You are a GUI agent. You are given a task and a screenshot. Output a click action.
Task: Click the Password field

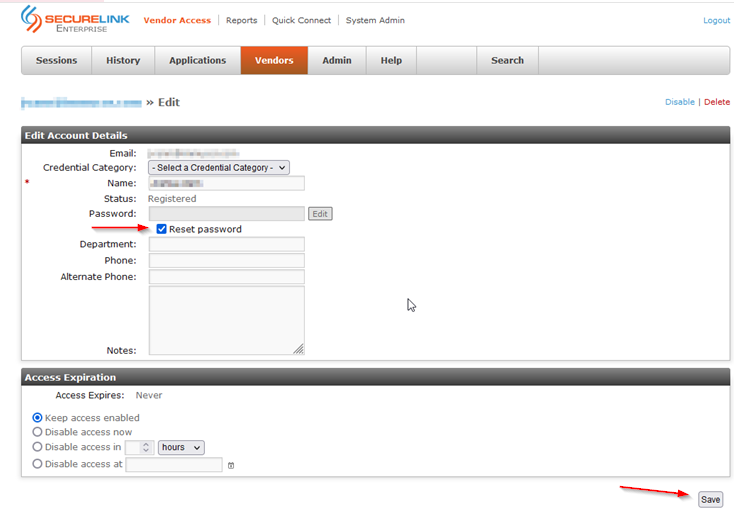coord(227,213)
